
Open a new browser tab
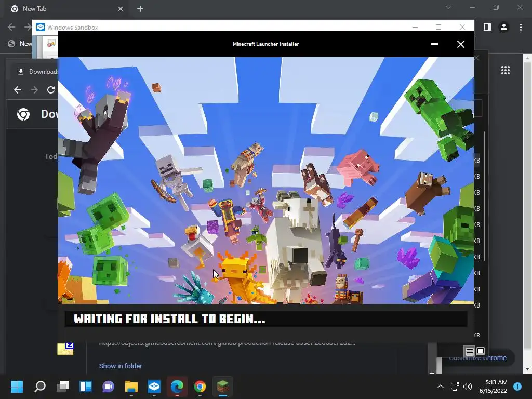pos(140,9)
